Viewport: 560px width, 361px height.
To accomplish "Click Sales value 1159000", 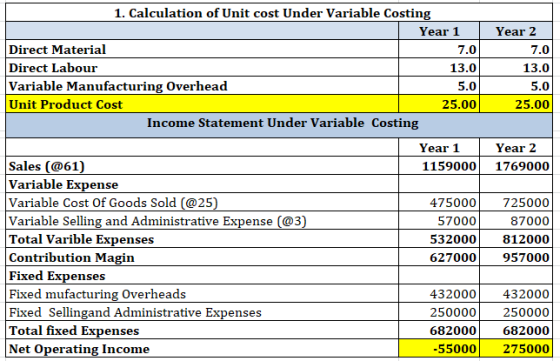I will pos(449,166).
